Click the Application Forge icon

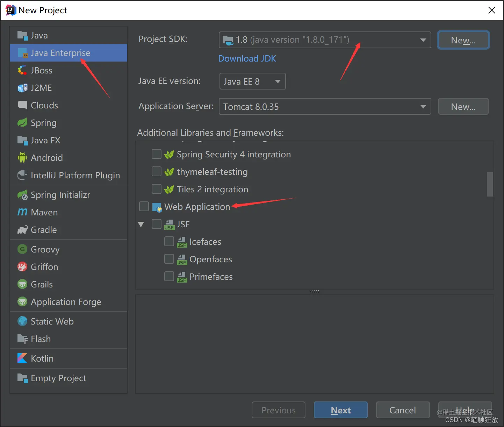[x=22, y=302]
